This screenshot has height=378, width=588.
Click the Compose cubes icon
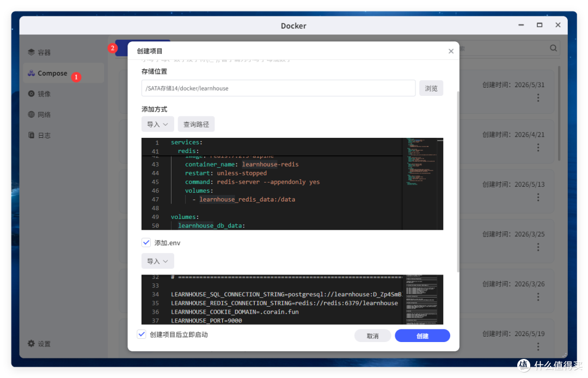[31, 73]
